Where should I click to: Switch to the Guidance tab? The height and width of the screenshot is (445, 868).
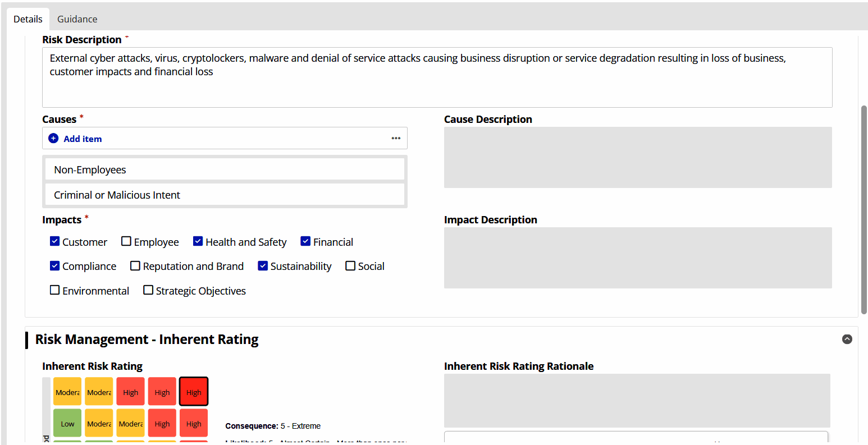click(77, 19)
